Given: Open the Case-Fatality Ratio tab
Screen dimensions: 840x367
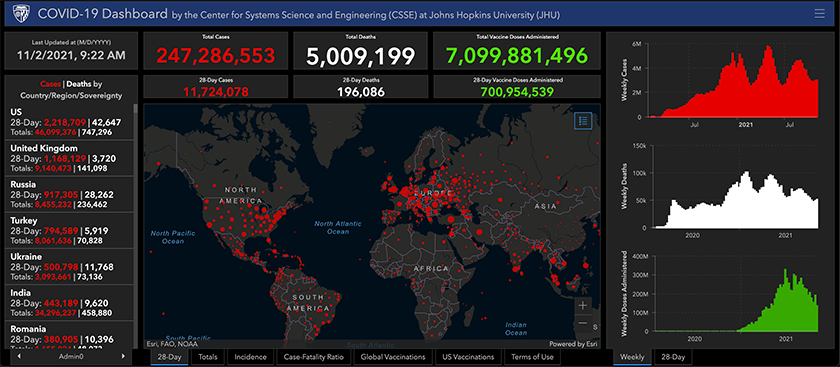Looking at the screenshot, I should pos(314,356).
